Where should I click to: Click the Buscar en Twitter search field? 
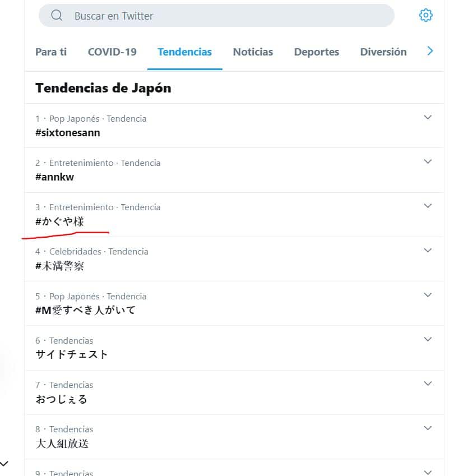click(x=224, y=16)
